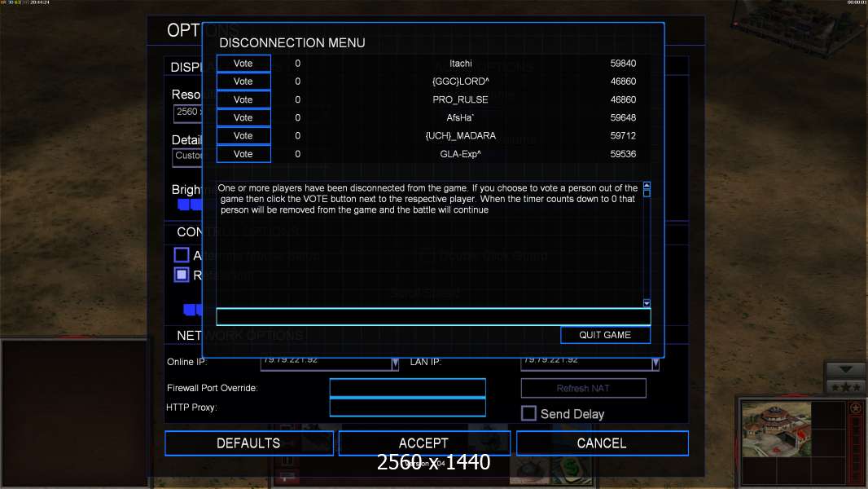868x489 pixels.
Task: Open the LAN IP dropdown arrow
Action: click(655, 363)
